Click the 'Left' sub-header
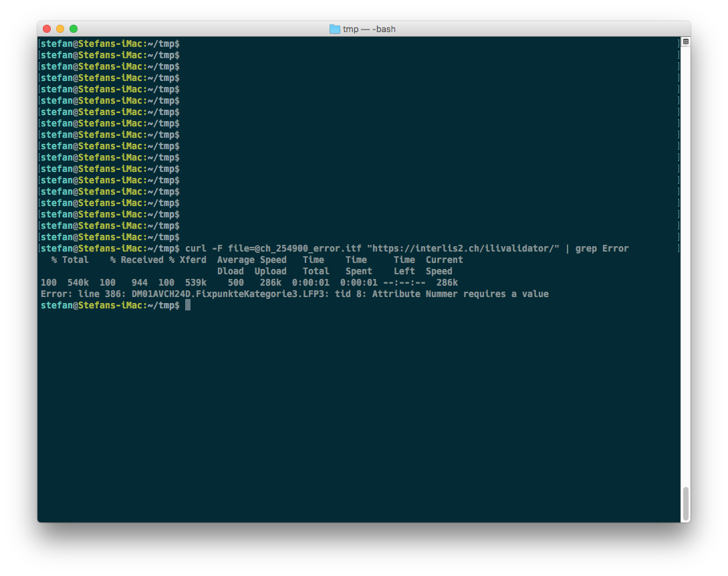 404,272
